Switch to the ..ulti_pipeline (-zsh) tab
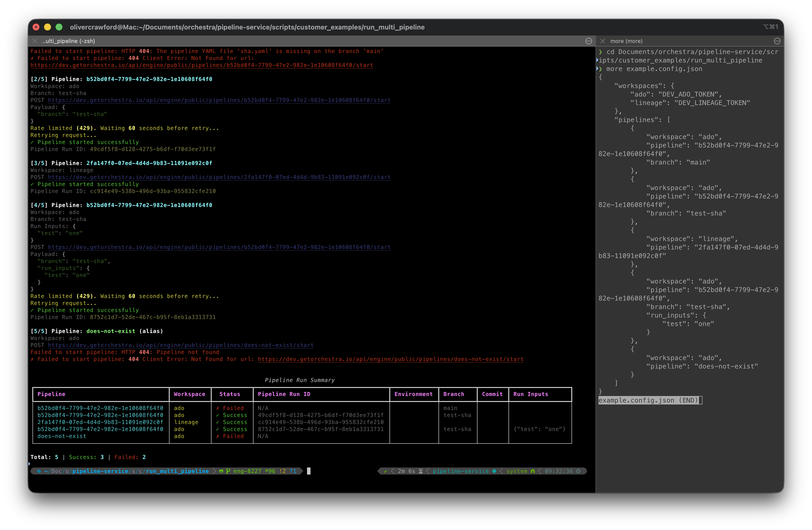Image resolution: width=812 pixels, height=530 pixels. [x=68, y=41]
